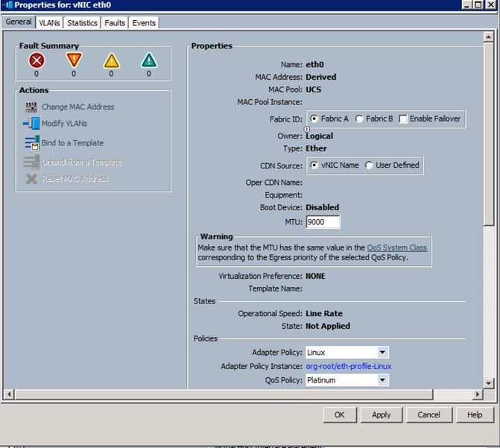Select the Fabric A radio button
Image resolution: width=500 pixels, height=448 pixels.
pyautogui.click(x=314, y=119)
